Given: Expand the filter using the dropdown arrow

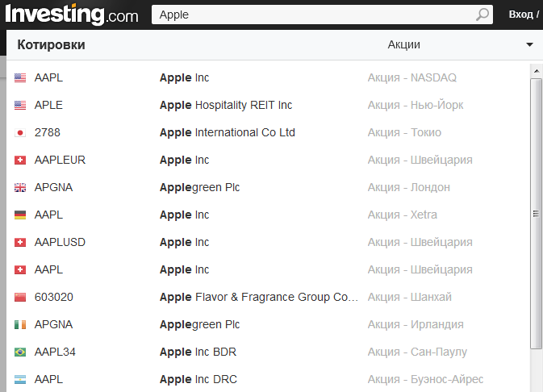Looking at the screenshot, I should pos(530,45).
